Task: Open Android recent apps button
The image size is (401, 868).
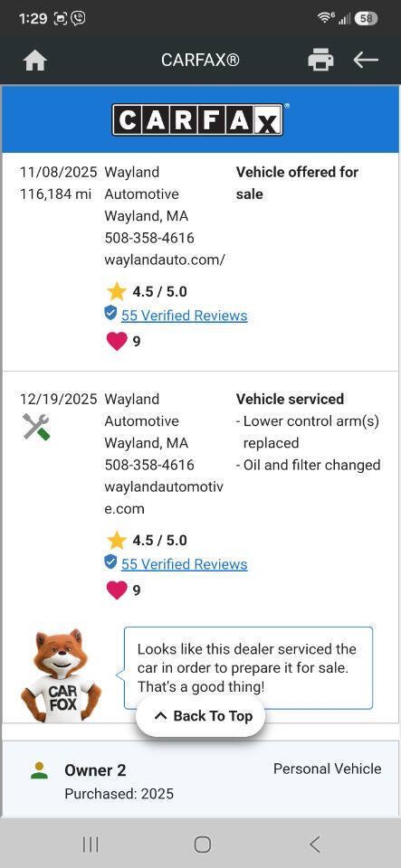Action: point(91,844)
